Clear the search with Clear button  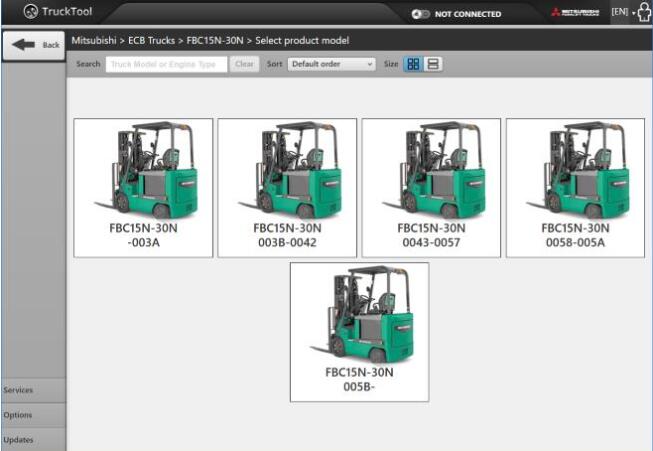pos(244,64)
